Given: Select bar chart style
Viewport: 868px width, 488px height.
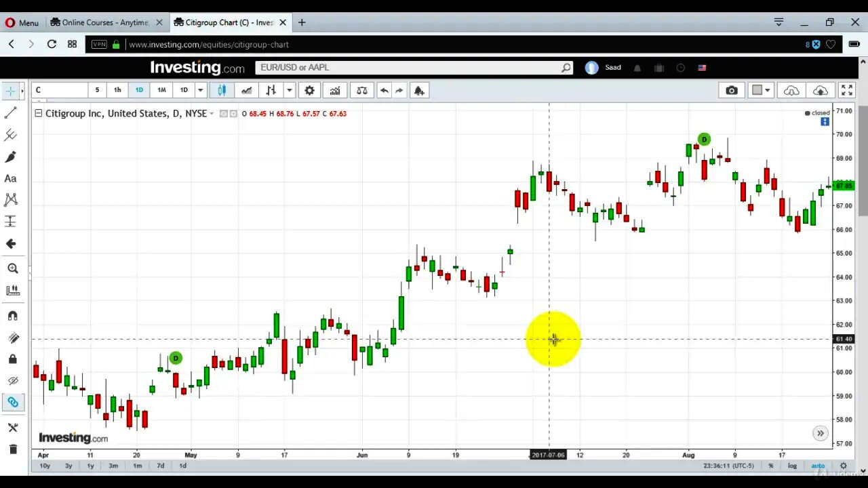Looking at the screenshot, I should [x=271, y=90].
